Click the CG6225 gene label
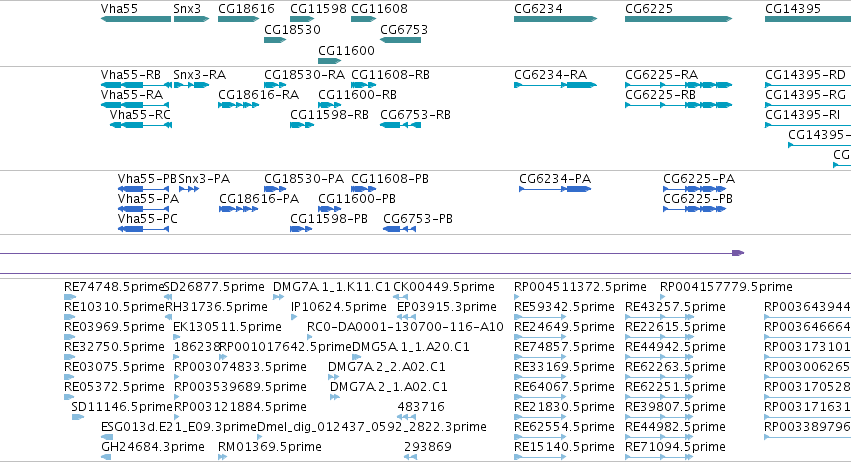Viewport: 851px width, 462px height. pyautogui.click(x=649, y=9)
